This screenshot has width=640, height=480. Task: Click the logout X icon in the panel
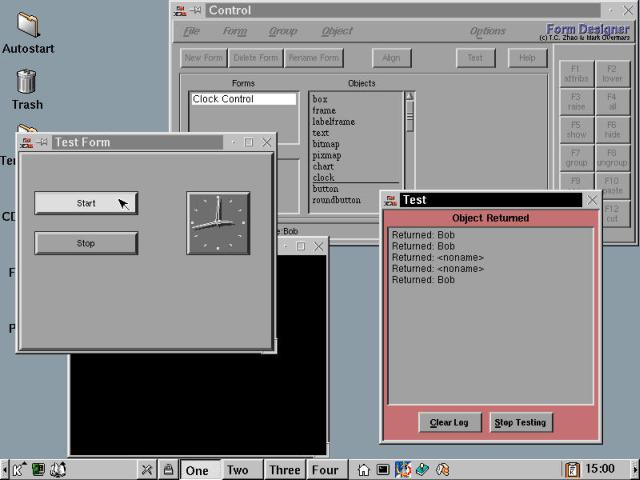click(x=146, y=469)
